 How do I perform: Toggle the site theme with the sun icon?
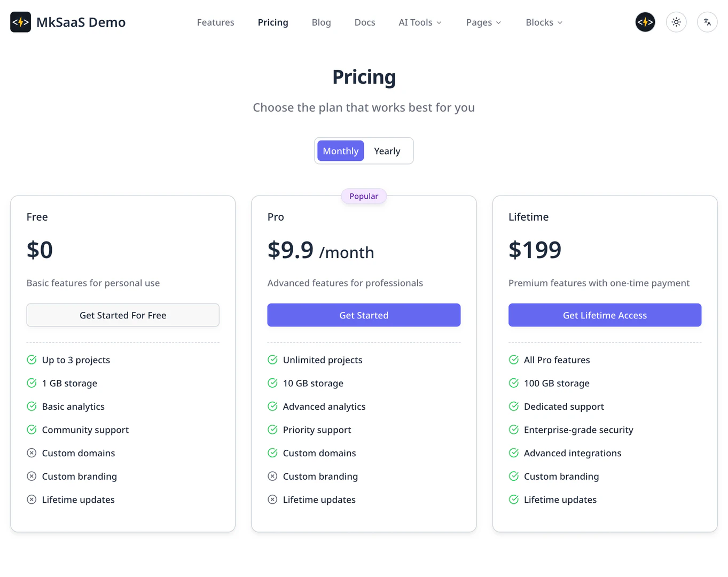pyautogui.click(x=676, y=22)
